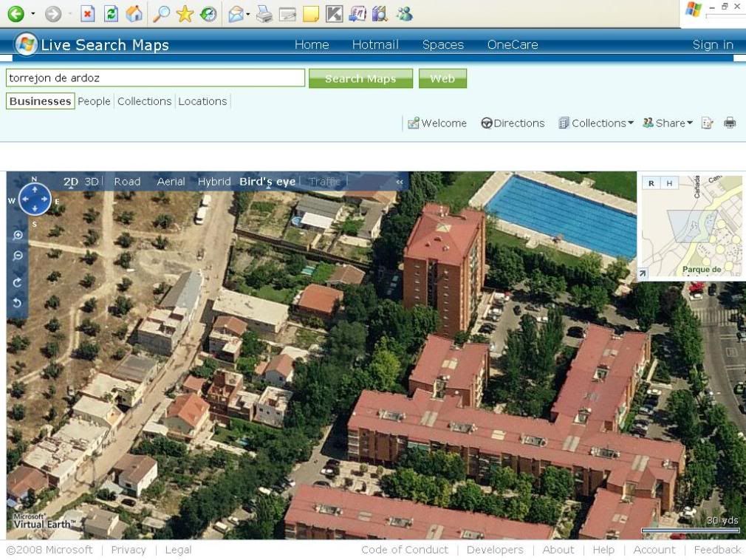The image size is (746, 560).
Task: Switch to the People search tab
Action: (94, 101)
